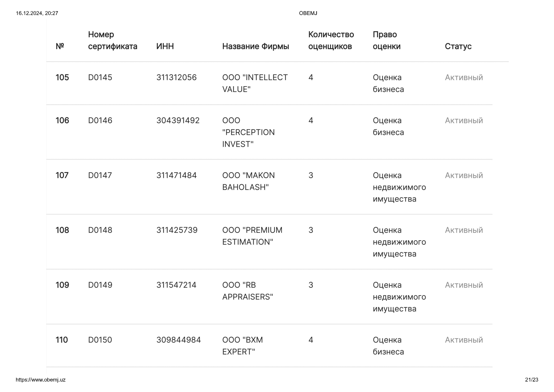Image resolution: width=554 pixels, height=392 pixels.
Task: Click Активный status for row 110
Action: pyautogui.click(x=464, y=340)
